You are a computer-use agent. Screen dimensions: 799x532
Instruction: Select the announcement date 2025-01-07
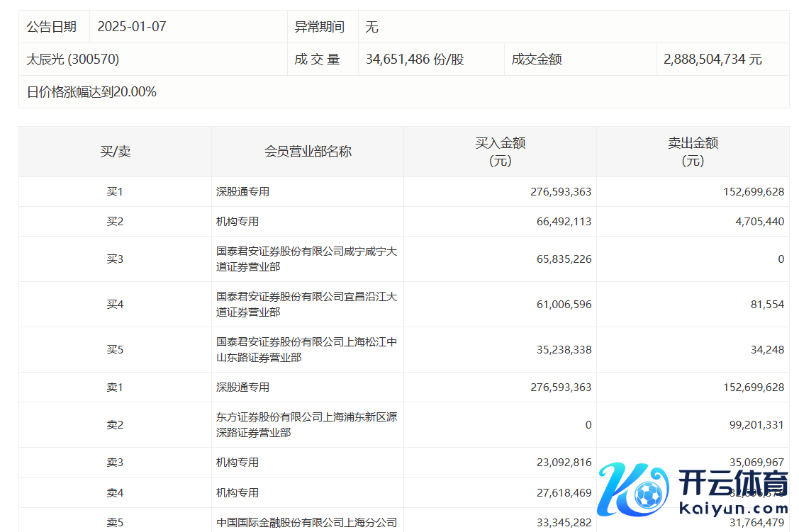(x=131, y=27)
